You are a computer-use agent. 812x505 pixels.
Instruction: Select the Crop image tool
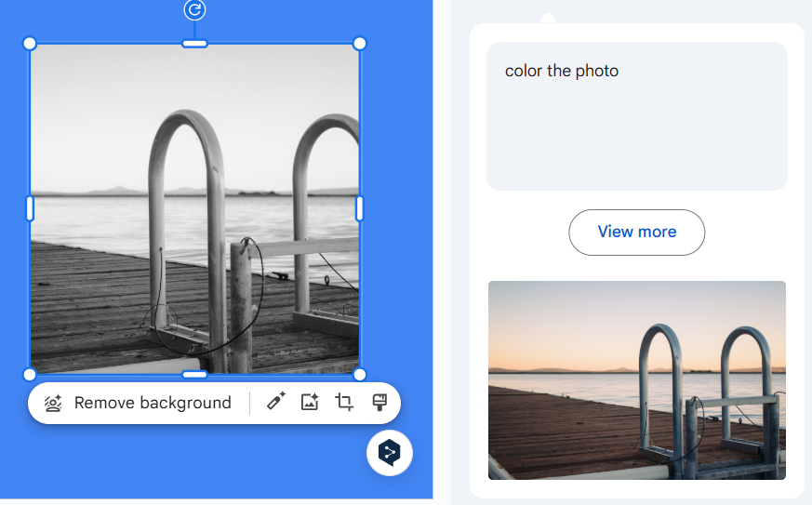tap(344, 403)
